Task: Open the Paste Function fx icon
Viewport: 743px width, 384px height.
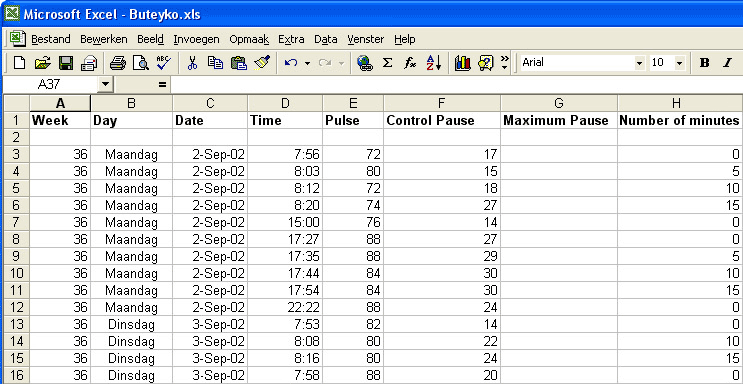Action: [x=410, y=63]
